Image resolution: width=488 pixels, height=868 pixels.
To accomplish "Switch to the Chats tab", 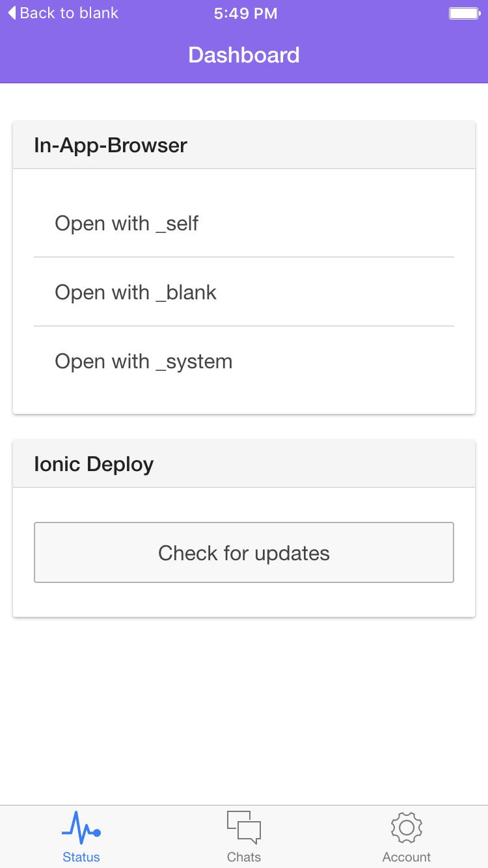I will point(243,836).
